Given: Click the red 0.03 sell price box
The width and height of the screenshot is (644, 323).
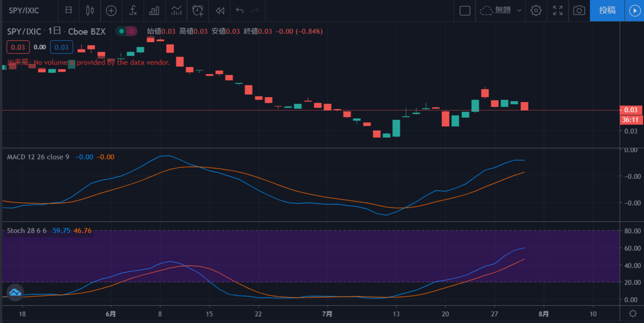Looking at the screenshot, I should [x=18, y=47].
